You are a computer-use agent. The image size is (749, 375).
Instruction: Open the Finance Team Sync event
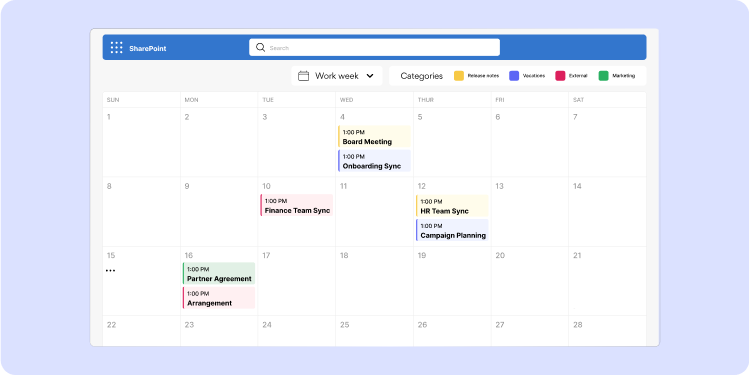coord(297,205)
